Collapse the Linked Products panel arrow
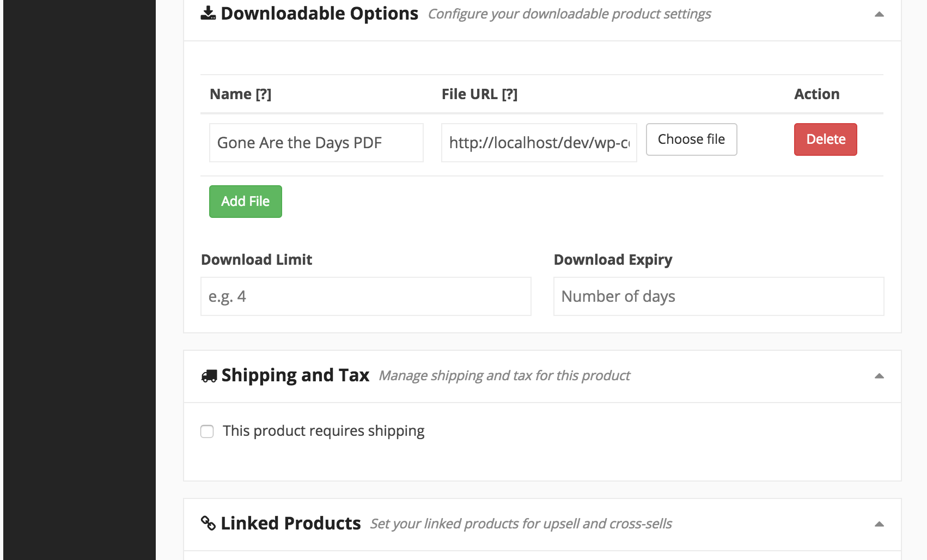The image size is (927, 560). coord(879,524)
